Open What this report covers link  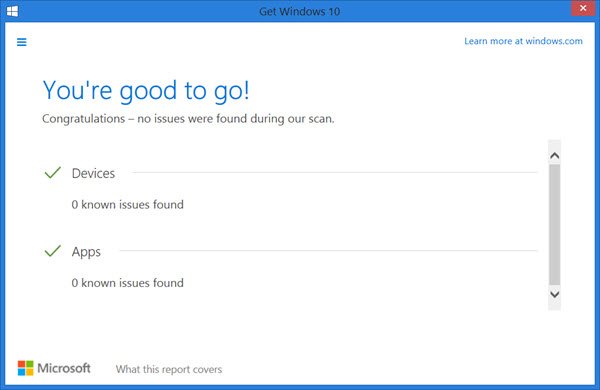(169, 369)
